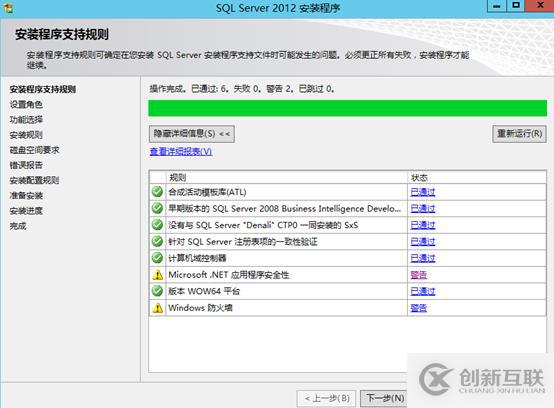The image size is (554, 408).
Task: Go to next step with 下一步(N)
Action: click(x=384, y=398)
